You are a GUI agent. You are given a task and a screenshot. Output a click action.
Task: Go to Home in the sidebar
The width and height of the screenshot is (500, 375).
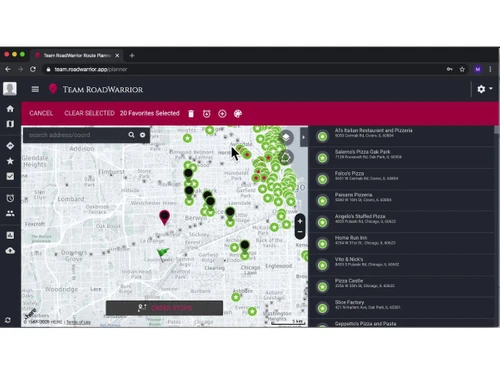(10, 109)
